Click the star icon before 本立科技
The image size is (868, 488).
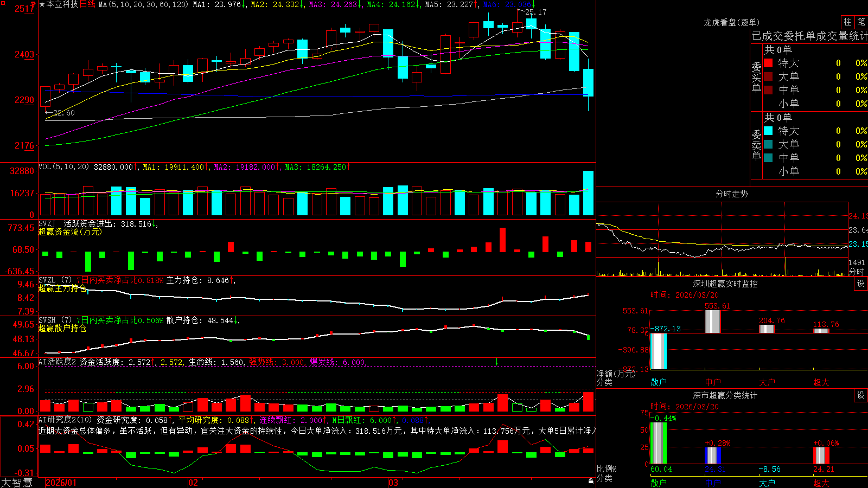tap(42, 4)
